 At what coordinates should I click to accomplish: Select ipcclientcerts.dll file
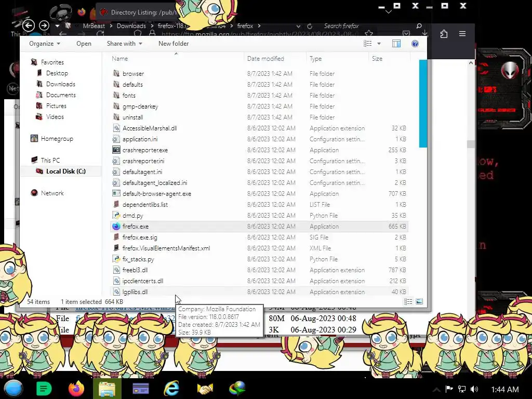(x=142, y=281)
